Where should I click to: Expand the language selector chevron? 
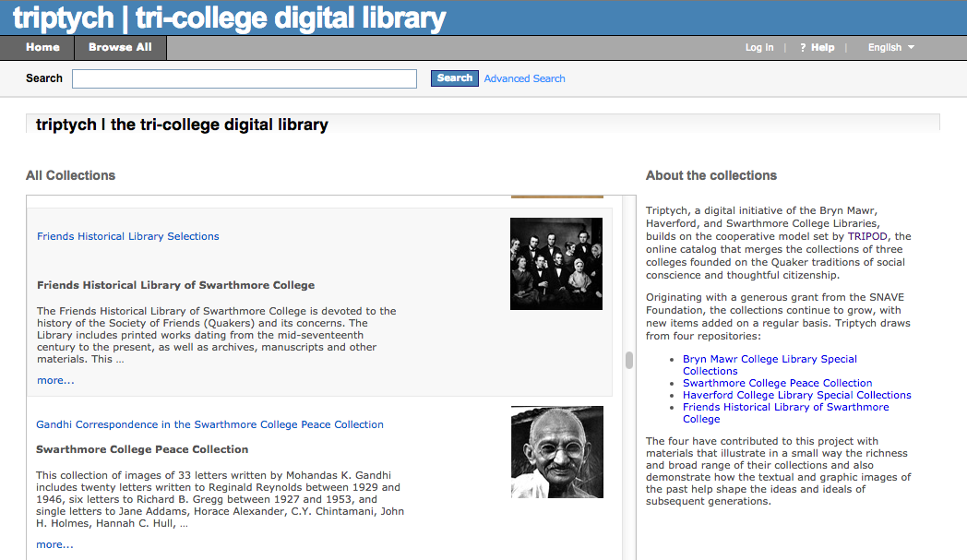910,47
